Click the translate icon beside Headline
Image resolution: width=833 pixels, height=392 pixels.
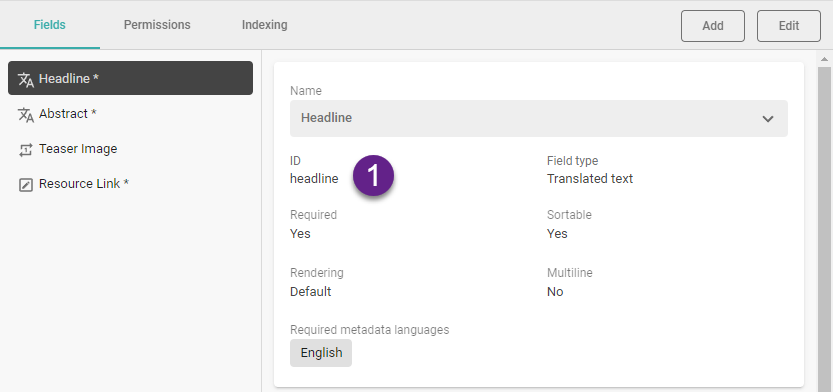(26, 79)
